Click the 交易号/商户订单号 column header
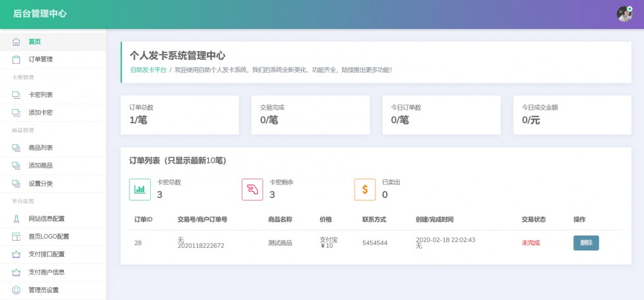 [202, 219]
